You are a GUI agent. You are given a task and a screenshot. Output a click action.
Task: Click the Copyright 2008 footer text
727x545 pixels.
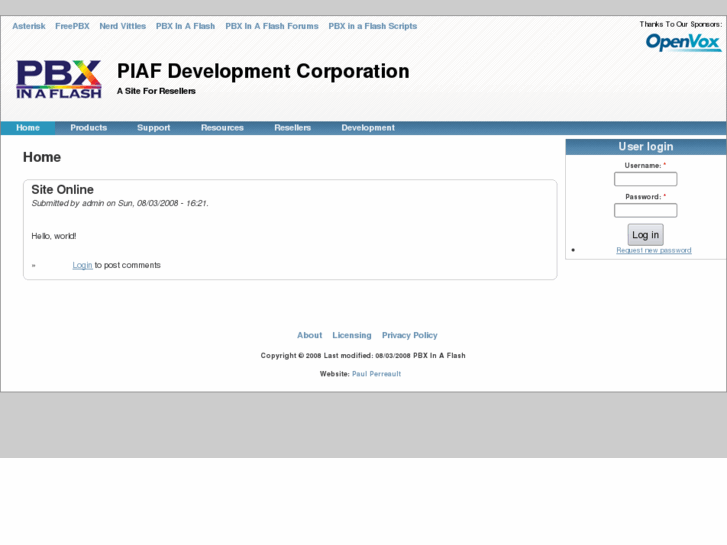point(363,356)
